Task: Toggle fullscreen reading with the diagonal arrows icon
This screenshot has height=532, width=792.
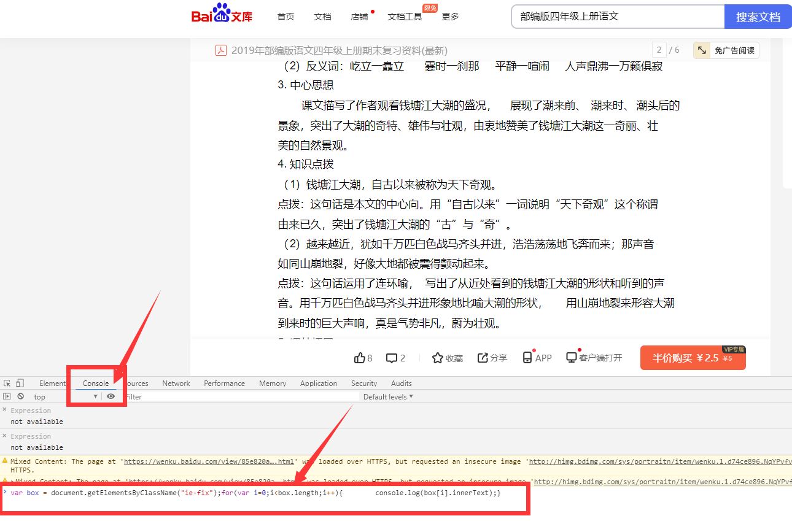Action: click(701, 50)
